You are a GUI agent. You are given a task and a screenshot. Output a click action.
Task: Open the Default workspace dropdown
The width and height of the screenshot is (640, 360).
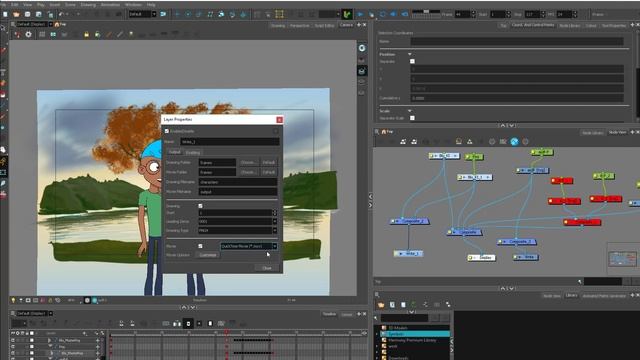click(x=142, y=14)
